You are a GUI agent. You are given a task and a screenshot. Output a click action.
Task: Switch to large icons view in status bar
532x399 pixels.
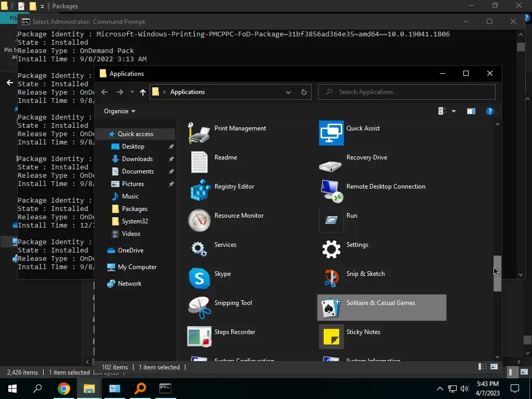494,367
